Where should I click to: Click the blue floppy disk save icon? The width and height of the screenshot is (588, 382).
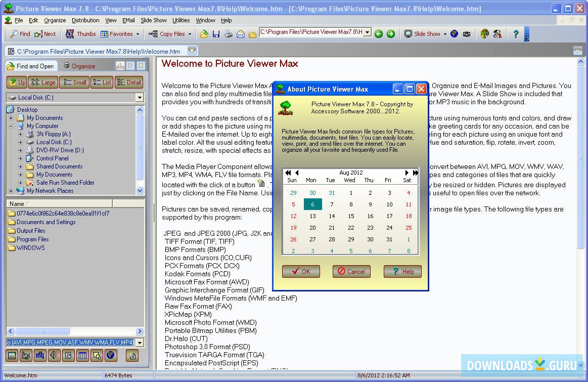coord(216,34)
